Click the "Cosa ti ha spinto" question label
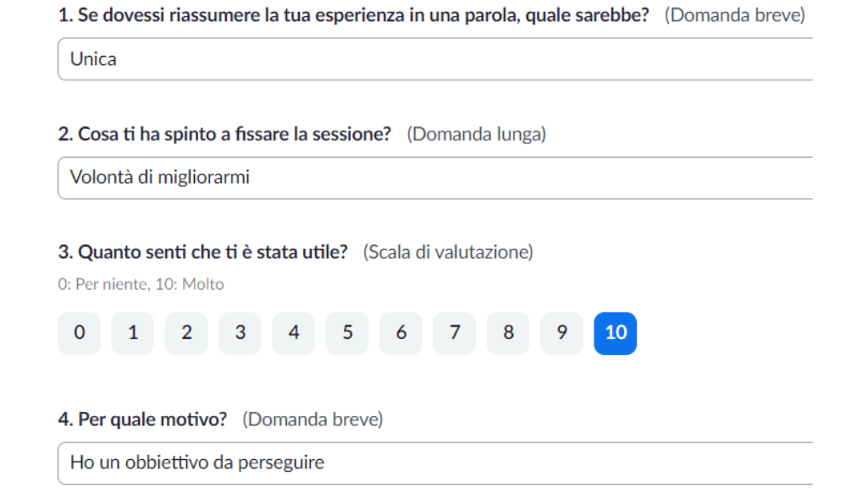868x488 pixels. (224, 134)
